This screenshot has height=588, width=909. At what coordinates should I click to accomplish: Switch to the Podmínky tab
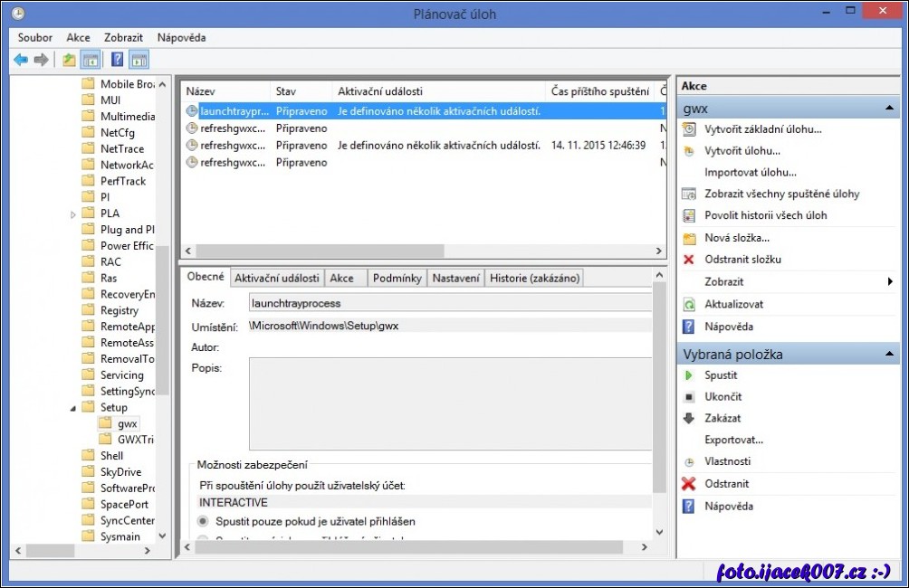click(x=397, y=278)
